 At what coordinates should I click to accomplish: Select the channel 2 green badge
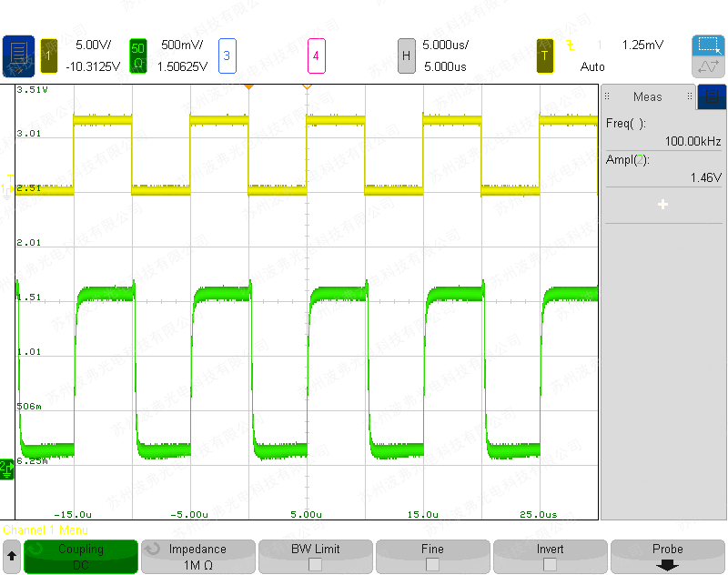(x=138, y=55)
